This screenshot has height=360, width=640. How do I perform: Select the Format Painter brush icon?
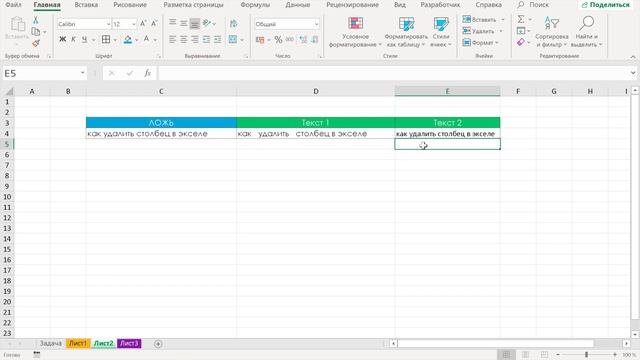point(36,42)
